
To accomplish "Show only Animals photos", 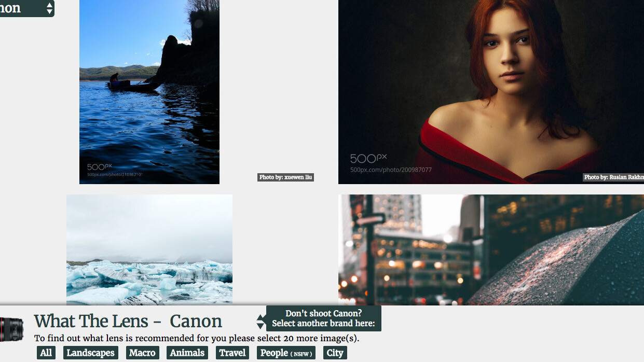I will pyautogui.click(x=187, y=353).
